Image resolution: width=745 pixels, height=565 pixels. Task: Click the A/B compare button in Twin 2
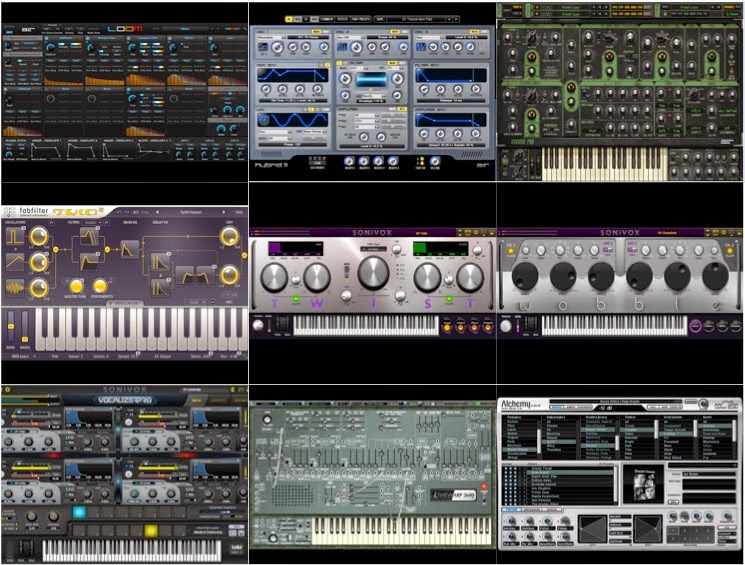click(135, 212)
